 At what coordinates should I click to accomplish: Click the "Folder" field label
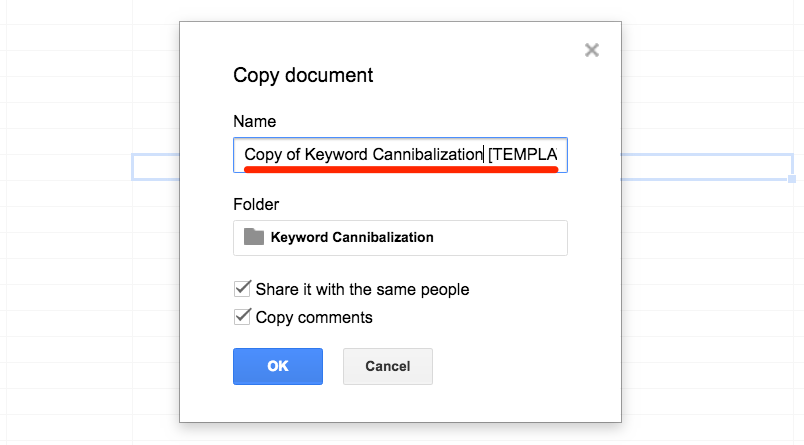tap(256, 204)
